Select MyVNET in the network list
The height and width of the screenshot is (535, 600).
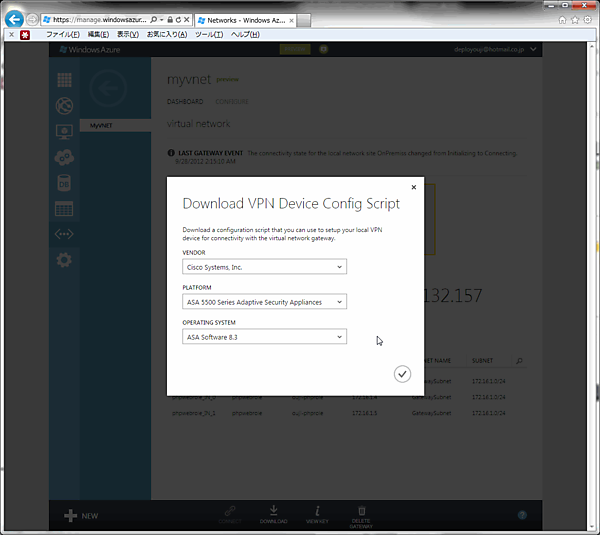(x=116, y=126)
